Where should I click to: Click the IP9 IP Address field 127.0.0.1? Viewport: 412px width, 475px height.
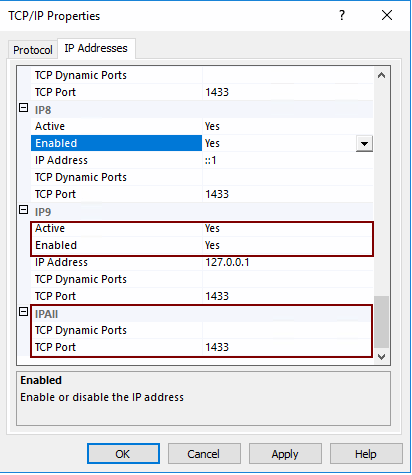287,262
